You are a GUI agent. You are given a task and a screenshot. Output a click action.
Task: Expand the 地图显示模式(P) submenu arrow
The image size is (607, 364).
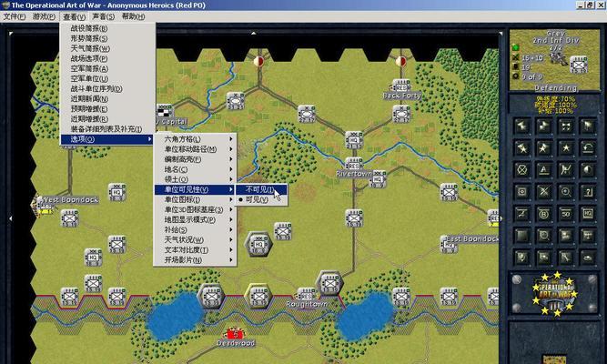pos(231,219)
